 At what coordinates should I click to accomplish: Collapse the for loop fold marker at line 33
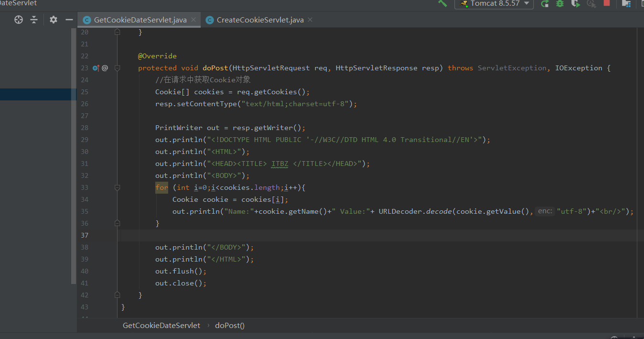tap(117, 187)
